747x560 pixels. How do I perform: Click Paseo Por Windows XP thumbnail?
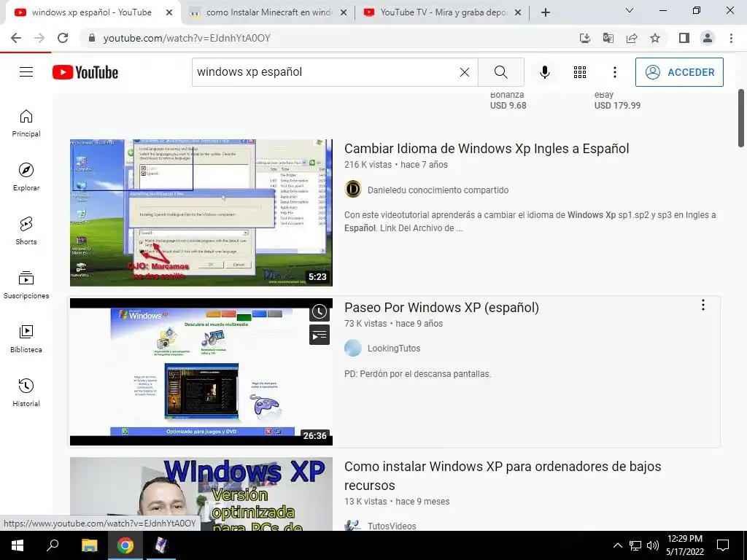[201, 372]
